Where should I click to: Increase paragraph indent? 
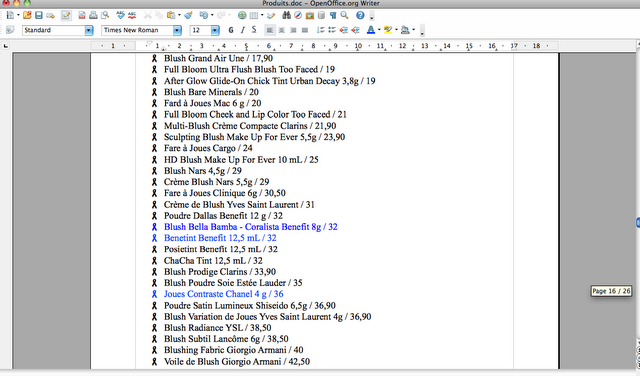[355, 30]
